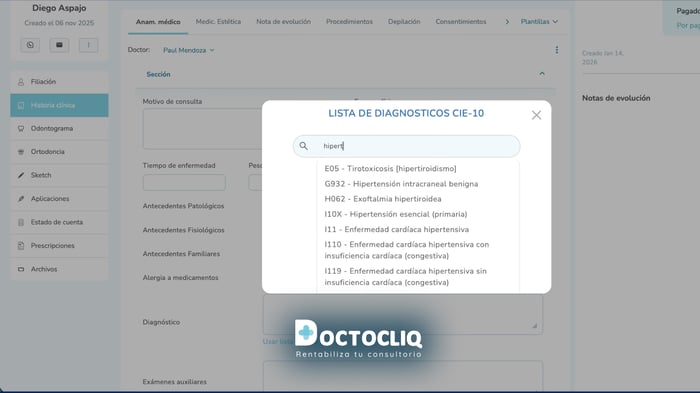This screenshot has height=393, width=700.
Task: Open Odontograma section
Action: pyautogui.click(x=59, y=129)
